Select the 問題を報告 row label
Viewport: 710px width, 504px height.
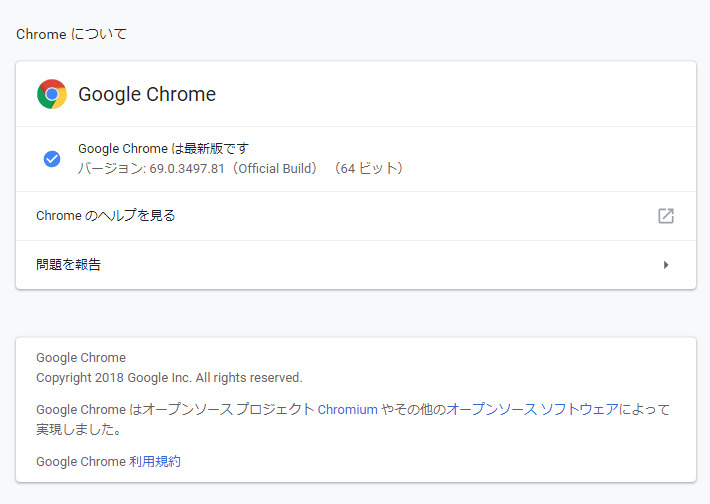pyautogui.click(x=68, y=265)
